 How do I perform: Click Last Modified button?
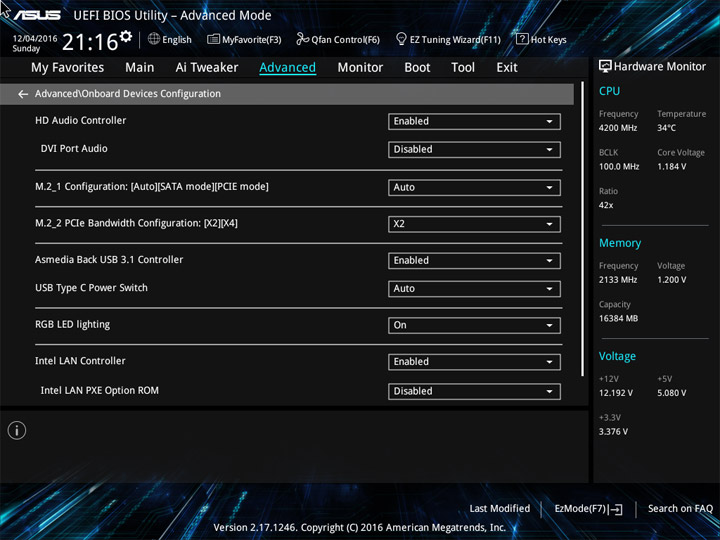[500, 509]
